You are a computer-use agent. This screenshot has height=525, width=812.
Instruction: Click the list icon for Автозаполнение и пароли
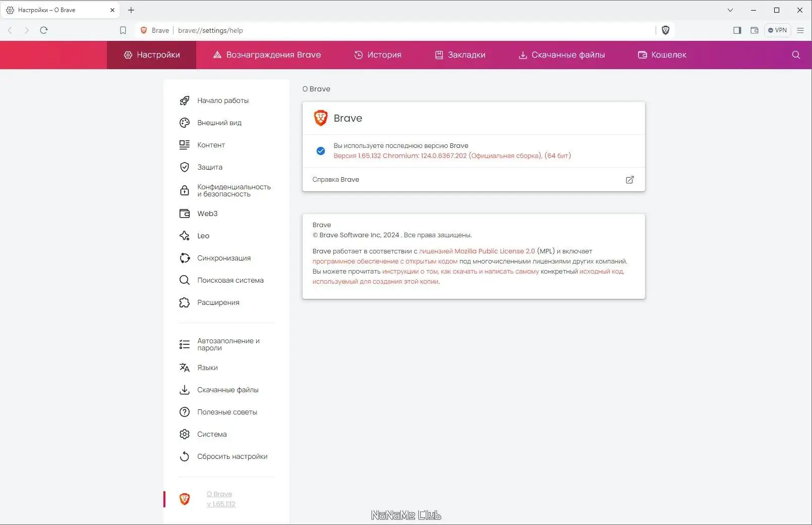(185, 344)
